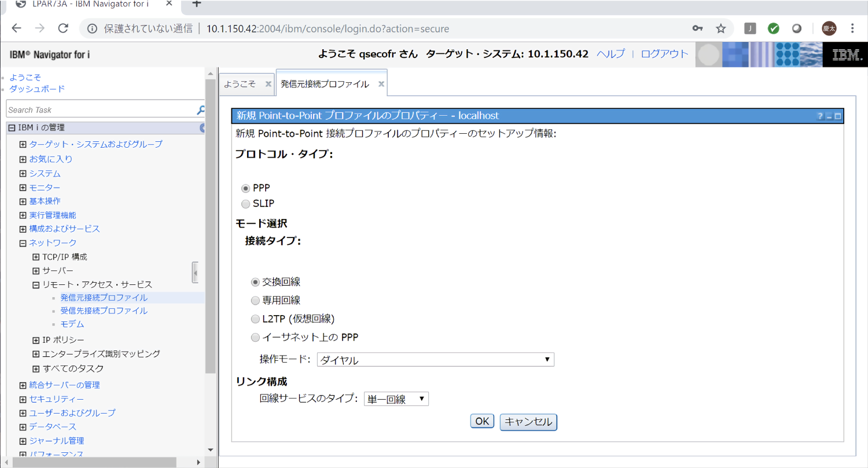Expand the システム tree node
This screenshot has width=868, height=468.
coord(23,174)
